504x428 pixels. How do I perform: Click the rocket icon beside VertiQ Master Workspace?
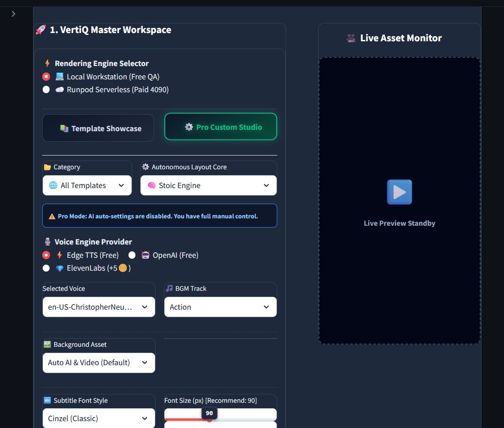click(41, 29)
